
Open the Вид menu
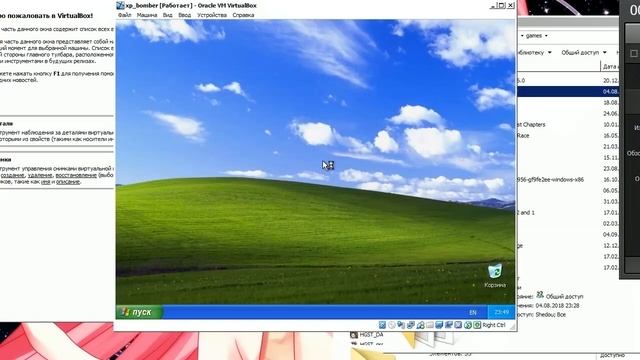[167, 15]
